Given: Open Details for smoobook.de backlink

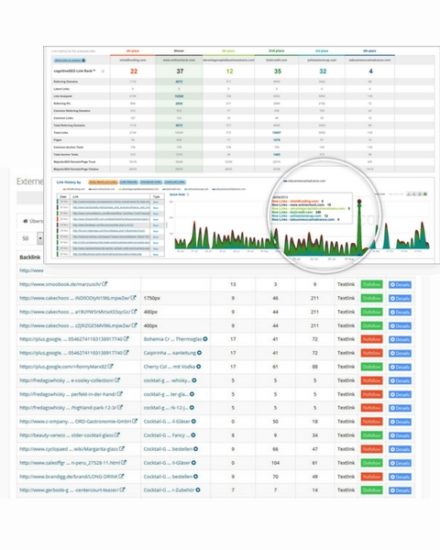Looking at the screenshot, I should [400, 284].
